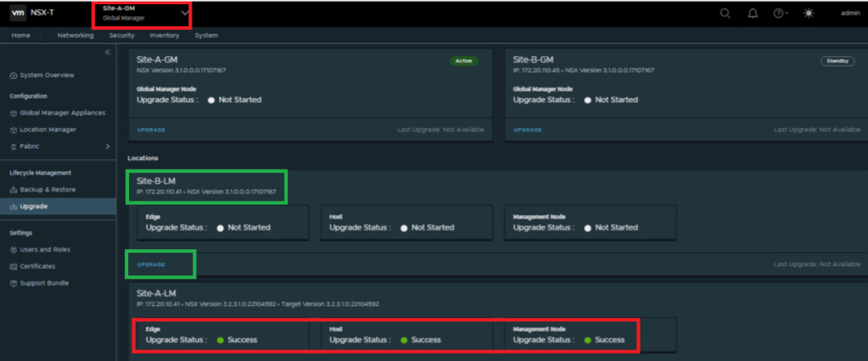This screenshot has height=361, width=868.
Task: Switch to the Networking tab
Action: point(76,36)
